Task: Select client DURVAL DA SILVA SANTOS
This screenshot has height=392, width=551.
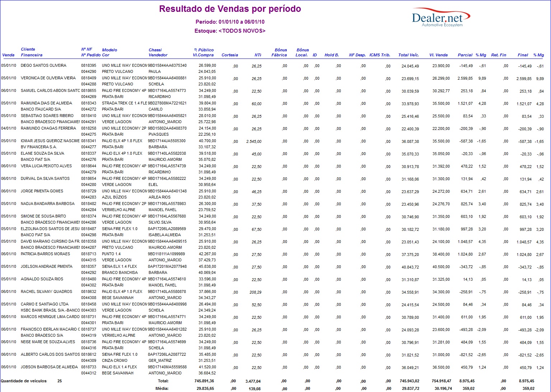Action: 45,179
